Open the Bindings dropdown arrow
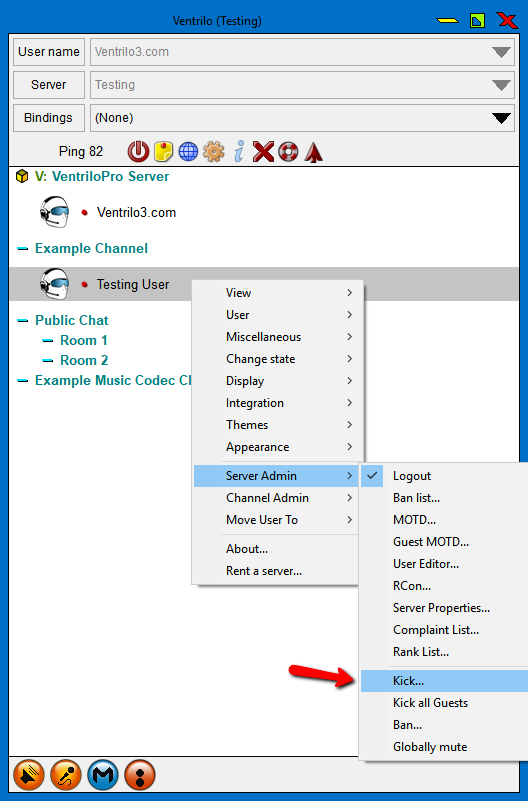 click(x=501, y=118)
